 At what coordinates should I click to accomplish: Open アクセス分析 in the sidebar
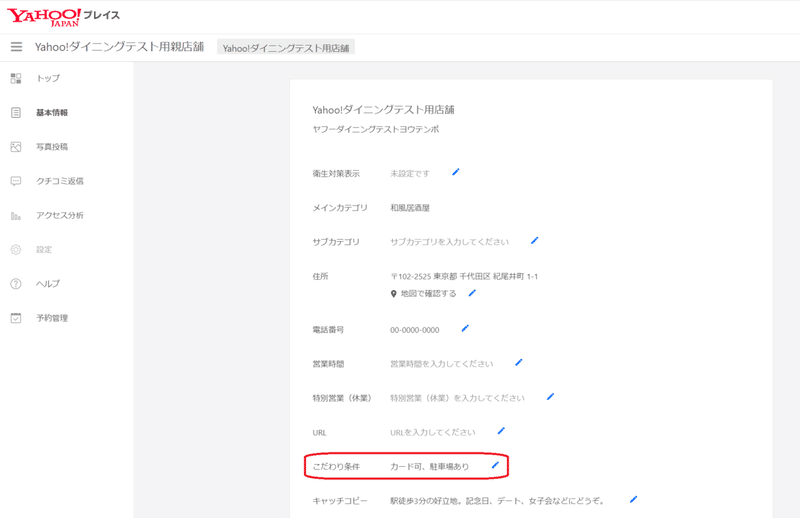coord(60,215)
